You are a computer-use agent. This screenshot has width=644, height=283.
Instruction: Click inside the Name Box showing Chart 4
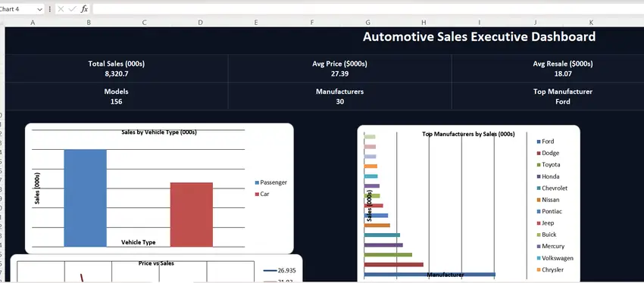click(17, 9)
